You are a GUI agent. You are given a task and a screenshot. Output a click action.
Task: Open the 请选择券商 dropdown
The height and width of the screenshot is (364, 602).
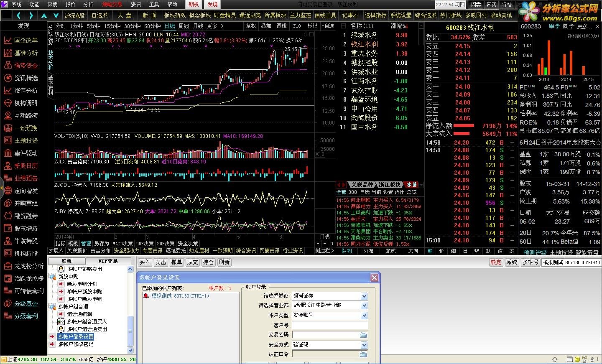coord(364,296)
